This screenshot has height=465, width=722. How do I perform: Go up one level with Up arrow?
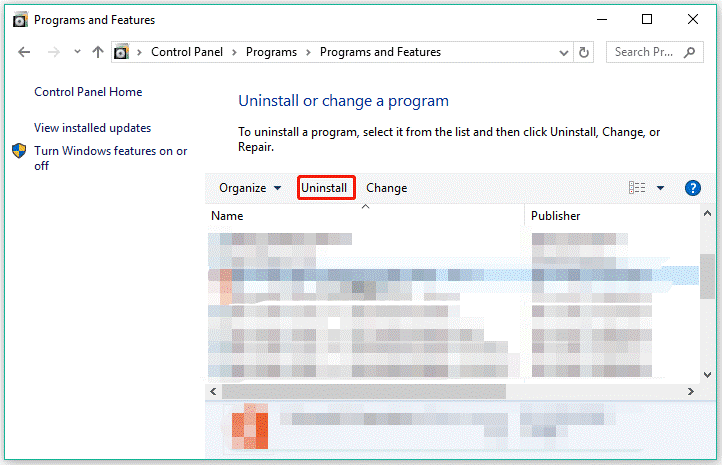click(98, 52)
